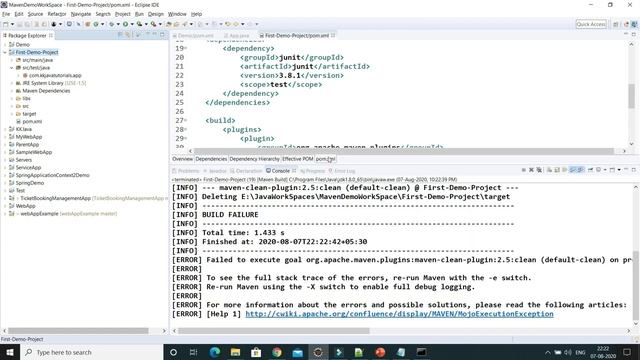The height and width of the screenshot is (360, 640).
Task: Maximize the Console view
Action: pyautogui.click(x=633, y=169)
